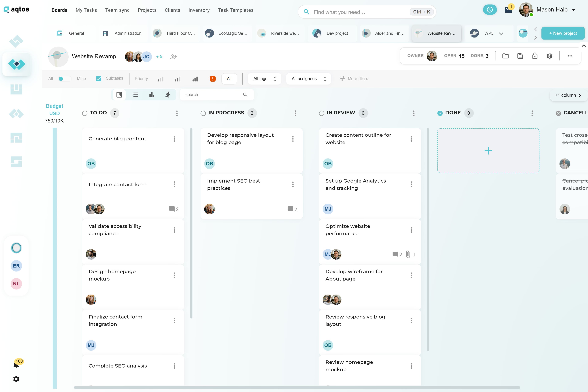The width and height of the screenshot is (588, 392).
Task: Switch to list view
Action: 135,95
